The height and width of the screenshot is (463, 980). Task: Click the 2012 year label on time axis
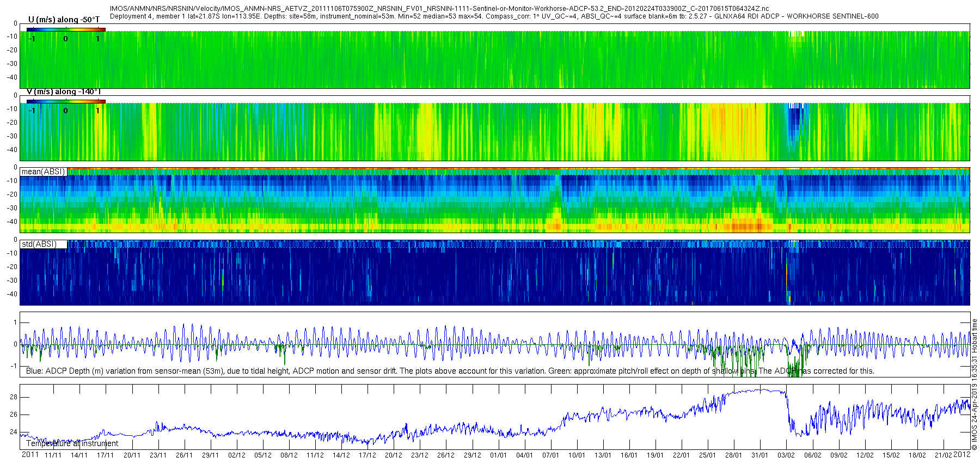pyautogui.click(x=962, y=454)
